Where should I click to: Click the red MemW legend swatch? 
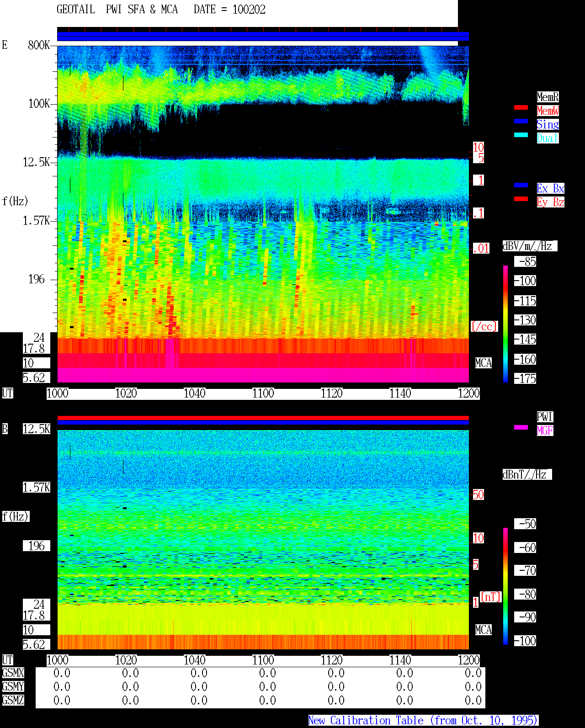tap(521, 107)
